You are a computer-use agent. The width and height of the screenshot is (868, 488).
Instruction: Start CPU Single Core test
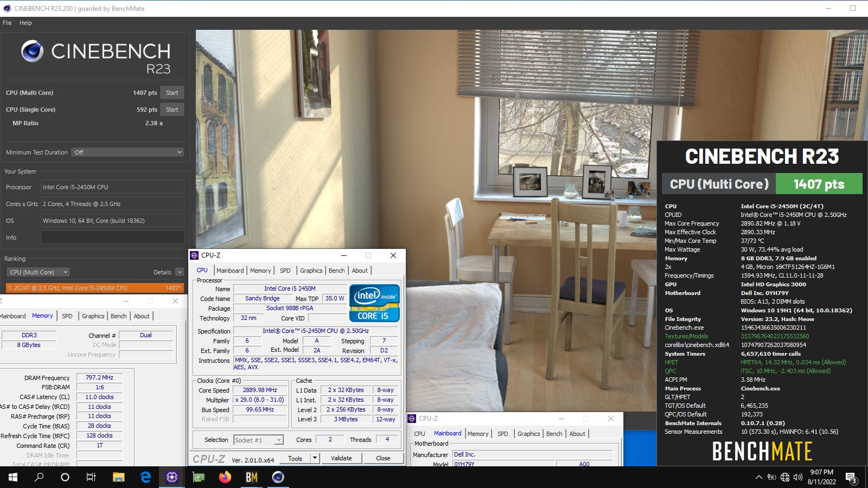172,110
